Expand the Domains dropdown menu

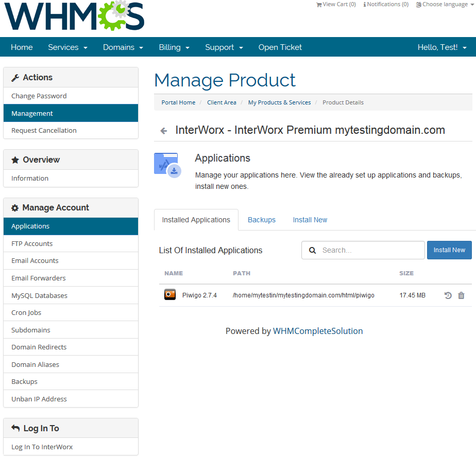coord(123,47)
